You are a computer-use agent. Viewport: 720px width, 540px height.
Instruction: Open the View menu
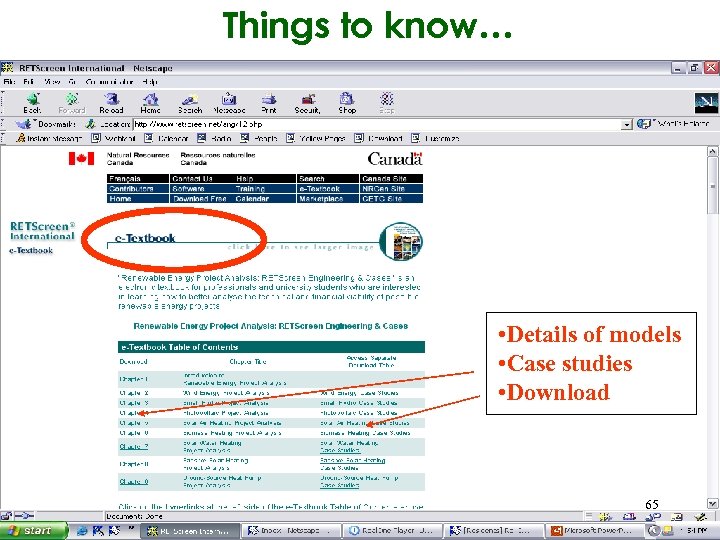click(x=52, y=82)
